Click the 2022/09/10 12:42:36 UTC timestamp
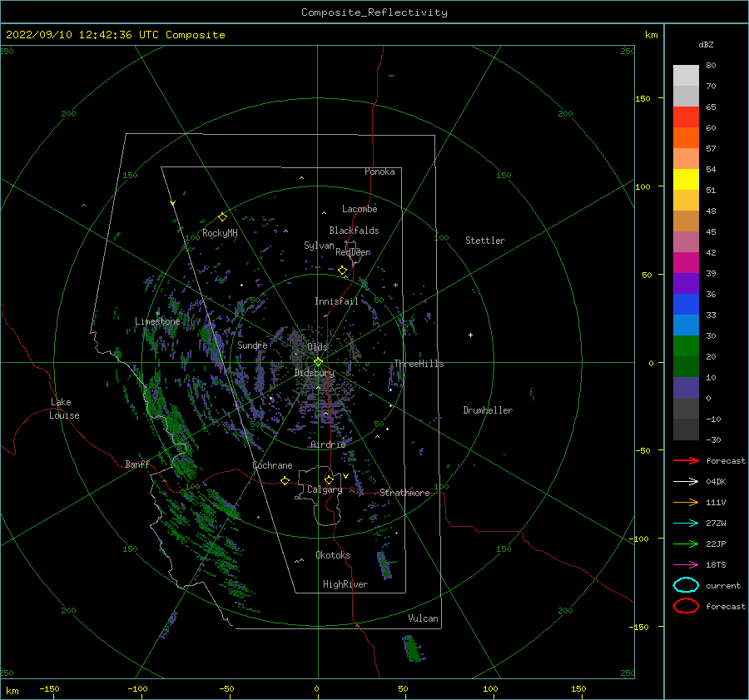The height and width of the screenshot is (700, 749). click(x=115, y=35)
